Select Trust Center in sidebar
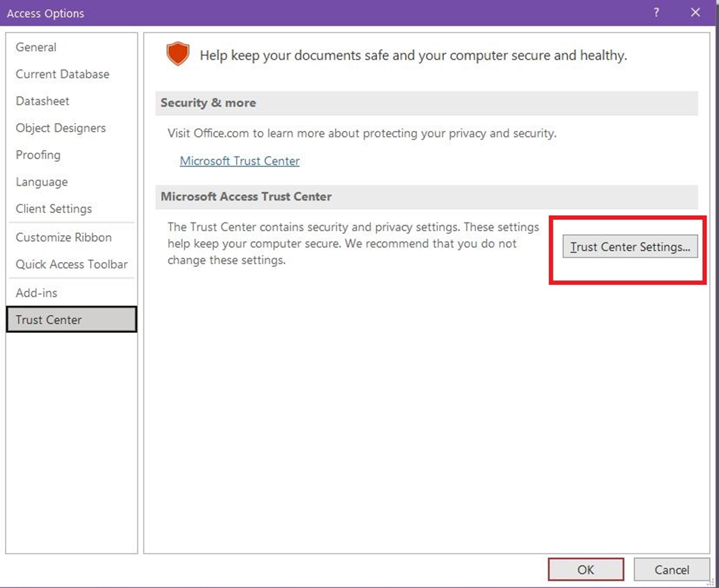The height and width of the screenshot is (588, 719). (x=72, y=320)
